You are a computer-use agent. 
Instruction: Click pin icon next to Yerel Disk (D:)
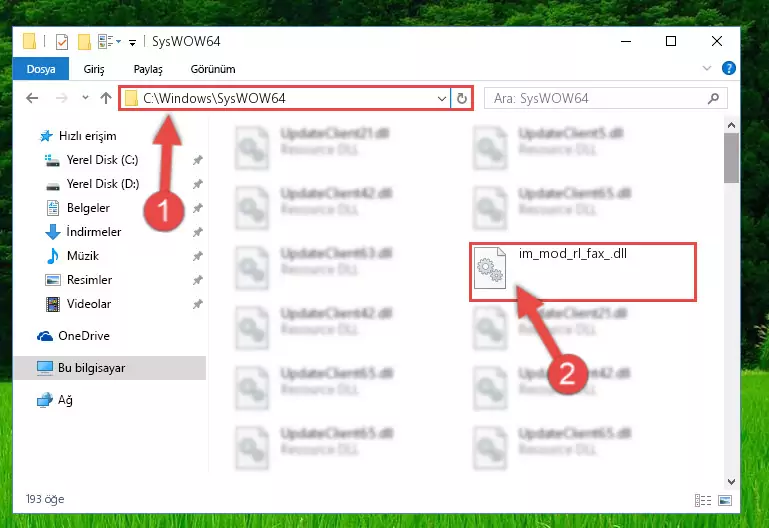point(198,184)
